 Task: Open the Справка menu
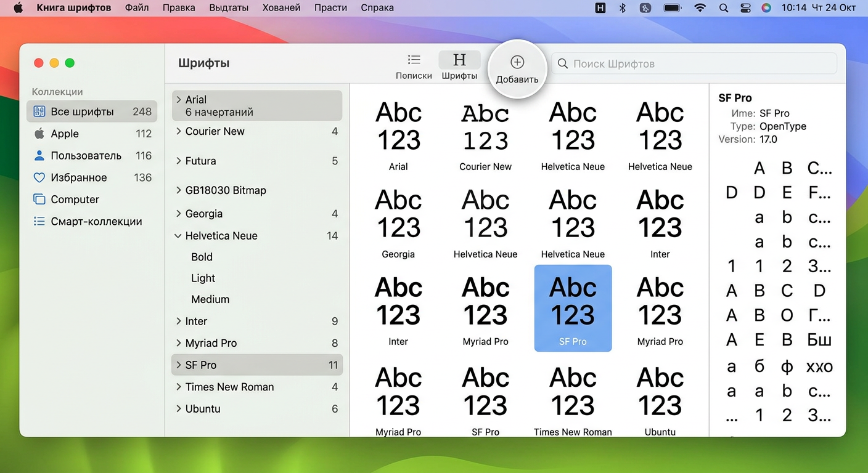(377, 8)
